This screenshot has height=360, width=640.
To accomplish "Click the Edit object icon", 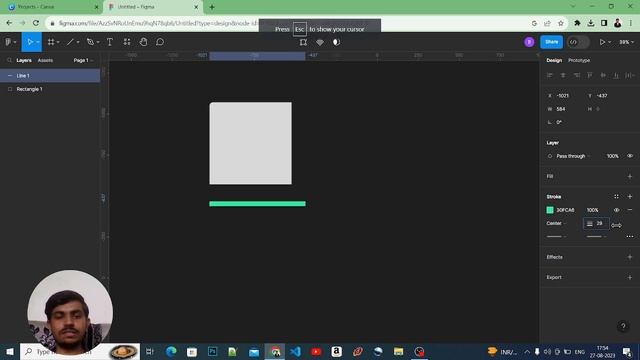I will click(x=303, y=42).
